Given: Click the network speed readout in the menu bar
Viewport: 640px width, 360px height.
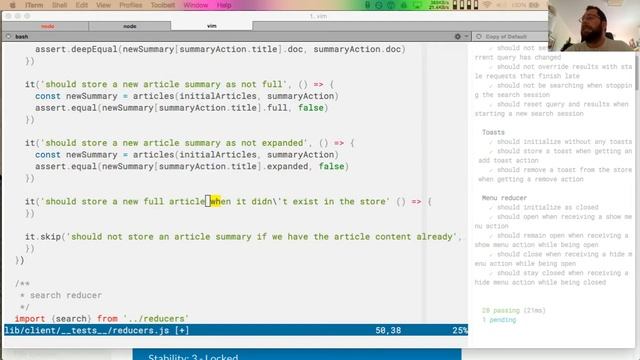Looking at the screenshot, I should coord(439,5).
